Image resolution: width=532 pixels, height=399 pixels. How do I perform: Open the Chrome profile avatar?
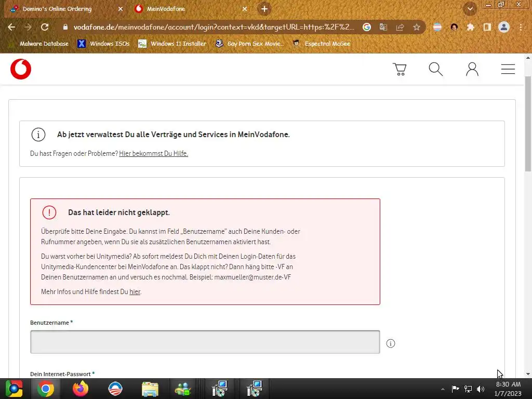504,27
